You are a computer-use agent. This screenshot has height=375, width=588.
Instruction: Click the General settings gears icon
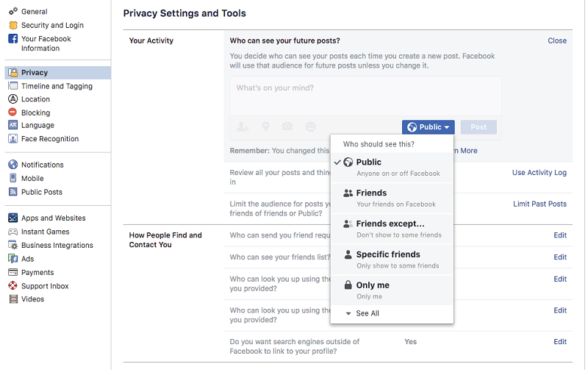tap(13, 11)
